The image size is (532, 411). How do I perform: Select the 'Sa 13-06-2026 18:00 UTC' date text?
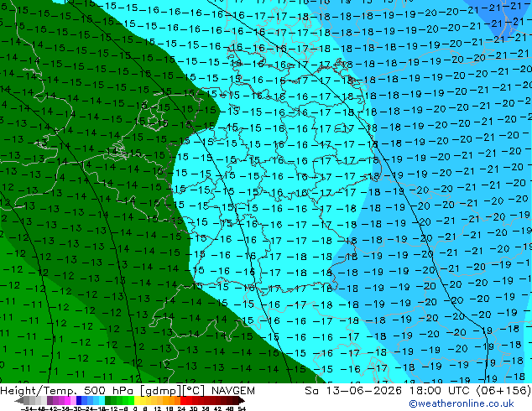(x=389, y=391)
